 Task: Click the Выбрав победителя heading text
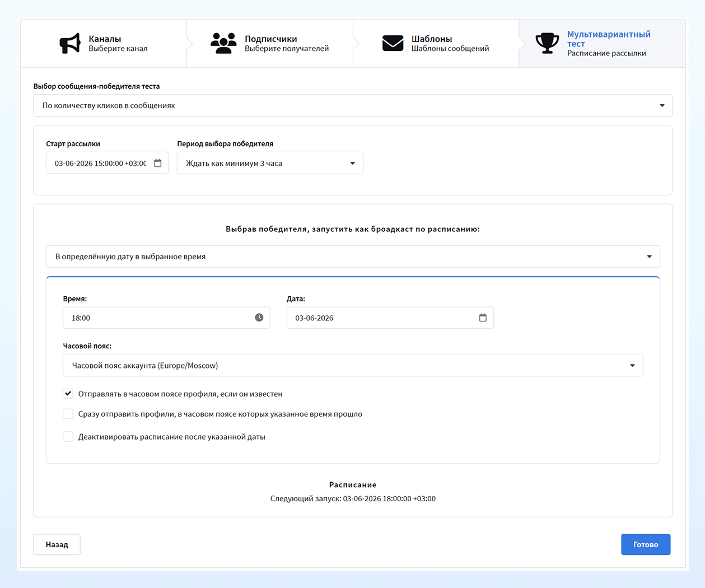353,229
